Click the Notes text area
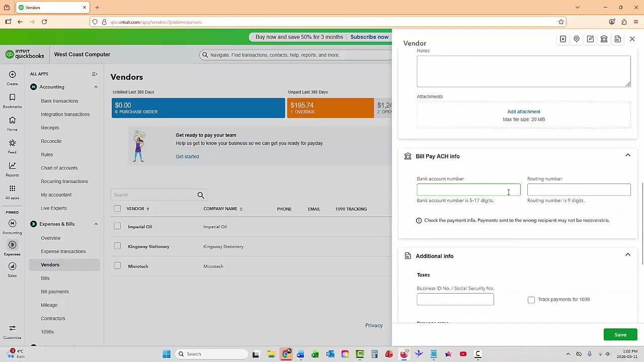This screenshot has width=644, height=362. pyautogui.click(x=523, y=71)
